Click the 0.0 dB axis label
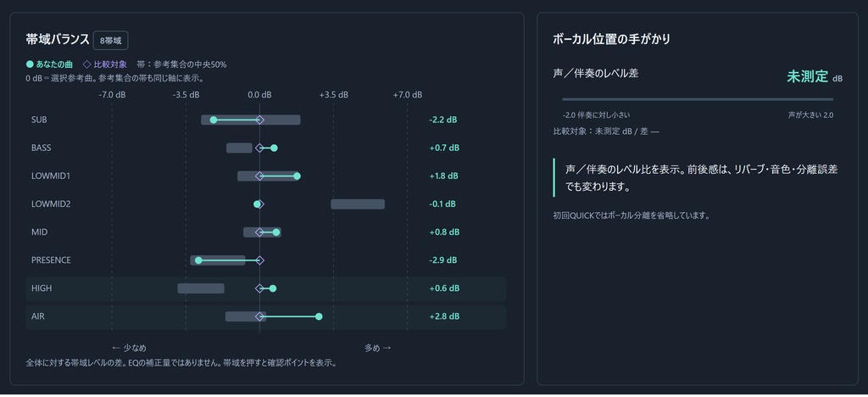Screen dimensions: 868x397 coord(259,95)
